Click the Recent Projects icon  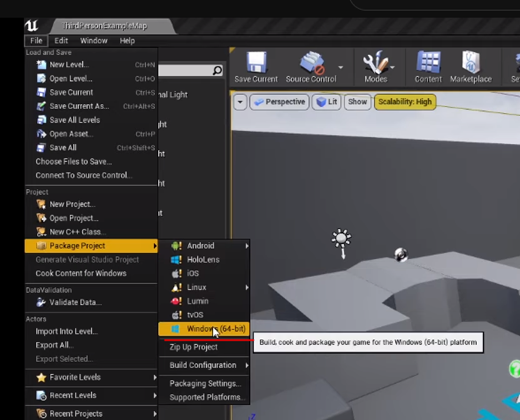point(41,414)
